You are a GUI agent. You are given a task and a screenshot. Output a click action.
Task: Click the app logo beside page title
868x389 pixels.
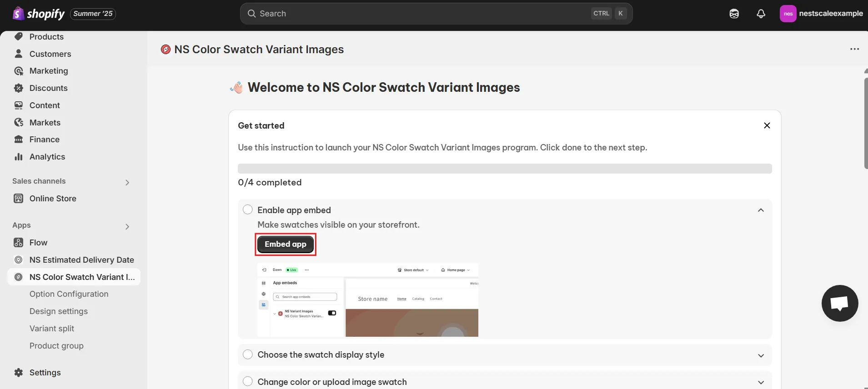pos(166,49)
